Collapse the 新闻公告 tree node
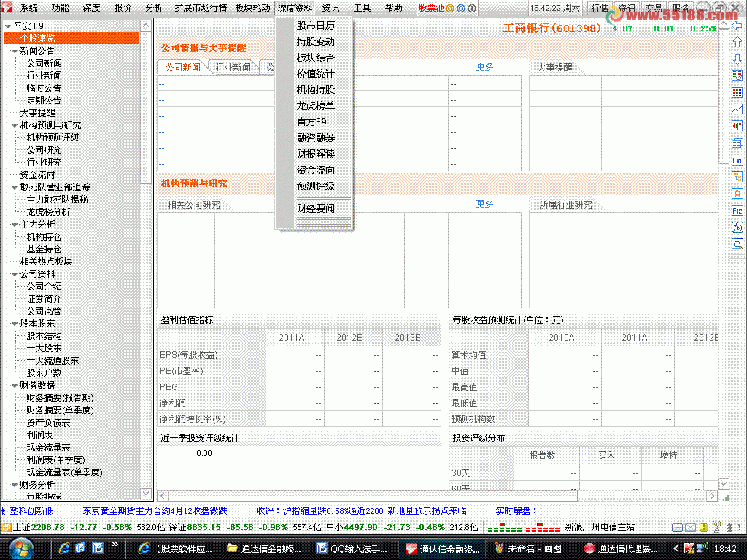 click(x=15, y=51)
